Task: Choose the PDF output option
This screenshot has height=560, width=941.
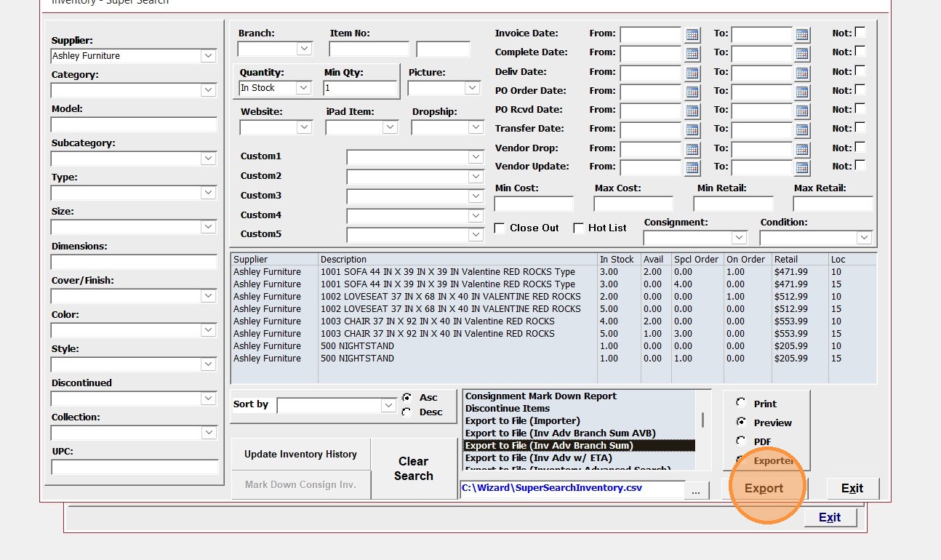Action: (x=741, y=441)
